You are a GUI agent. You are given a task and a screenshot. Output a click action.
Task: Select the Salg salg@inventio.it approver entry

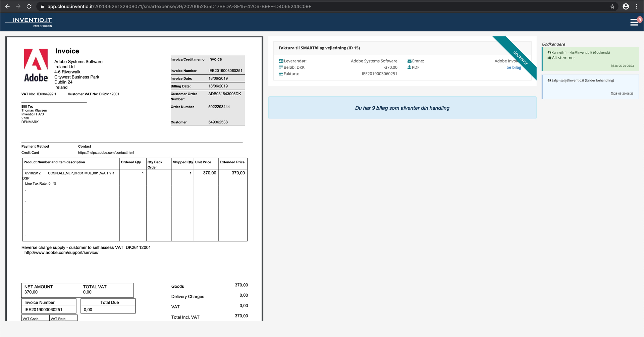(590, 87)
